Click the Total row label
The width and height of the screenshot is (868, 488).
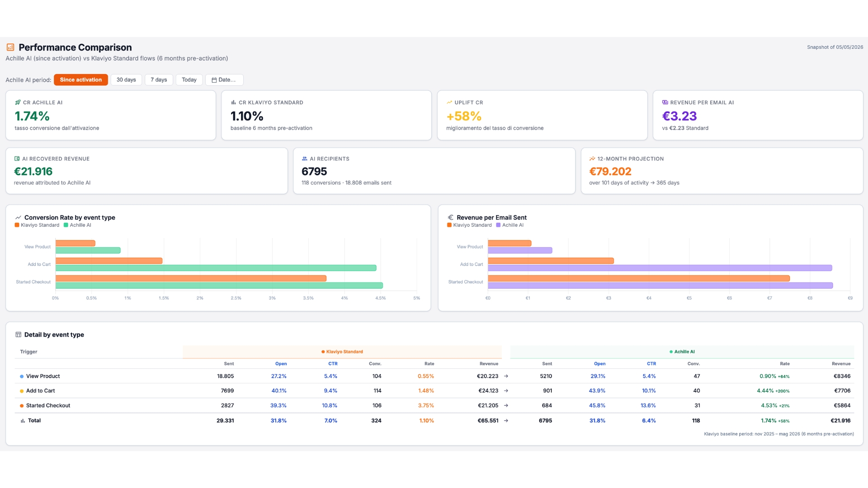[x=34, y=421]
